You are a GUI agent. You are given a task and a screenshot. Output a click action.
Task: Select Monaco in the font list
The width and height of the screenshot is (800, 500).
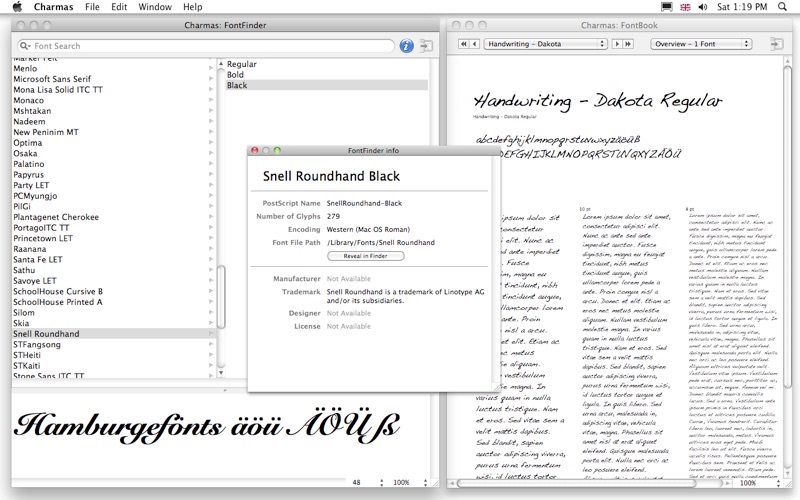29,100
